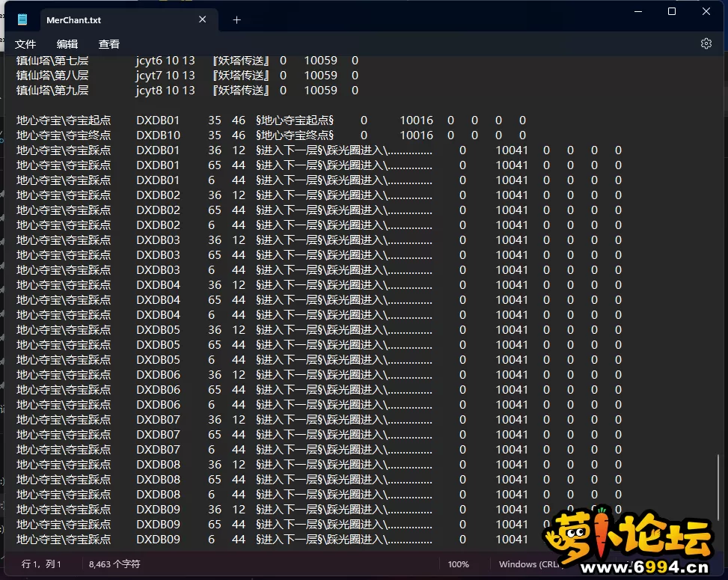Add a new tab with plus button
728x580 pixels.
[236, 20]
